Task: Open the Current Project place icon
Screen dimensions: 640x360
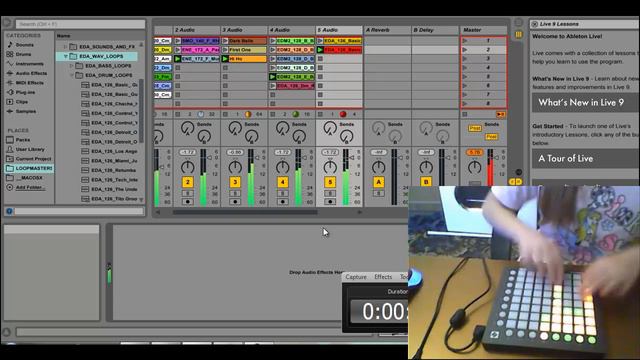Action: [x=10, y=158]
